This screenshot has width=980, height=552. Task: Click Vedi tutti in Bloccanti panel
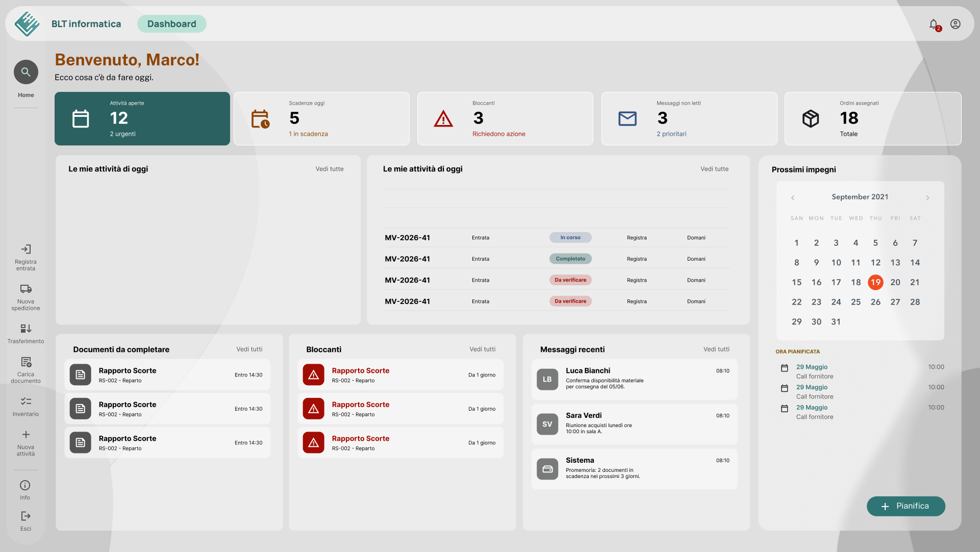483,349
